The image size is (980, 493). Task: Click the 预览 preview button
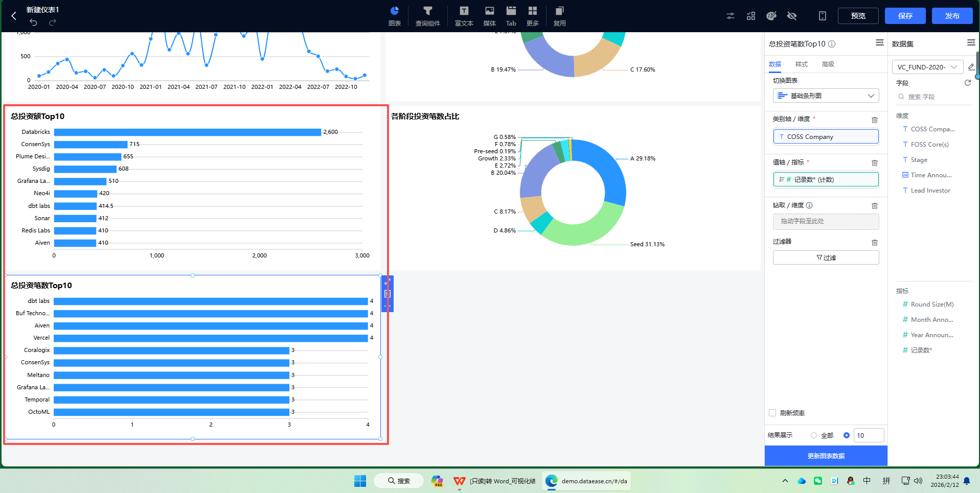click(858, 16)
